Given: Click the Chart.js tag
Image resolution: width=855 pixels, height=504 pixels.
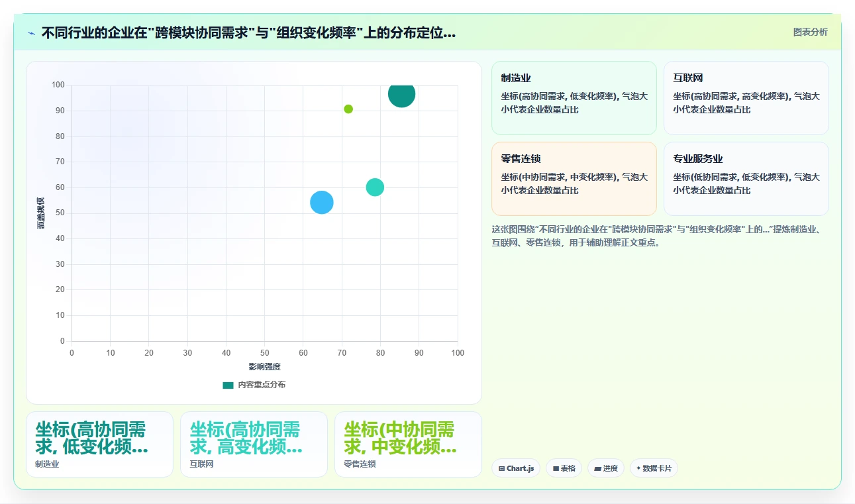Looking at the screenshot, I should pyautogui.click(x=516, y=468).
